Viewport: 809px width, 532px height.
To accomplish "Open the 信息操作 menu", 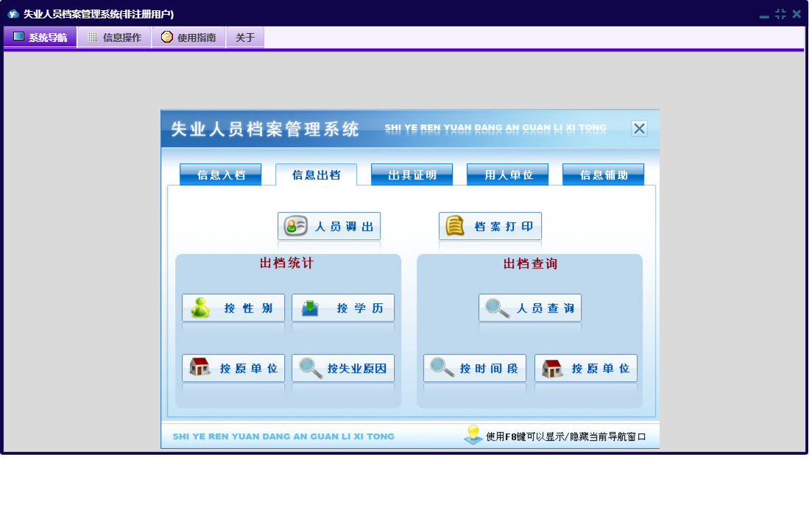I will pyautogui.click(x=114, y=38).
